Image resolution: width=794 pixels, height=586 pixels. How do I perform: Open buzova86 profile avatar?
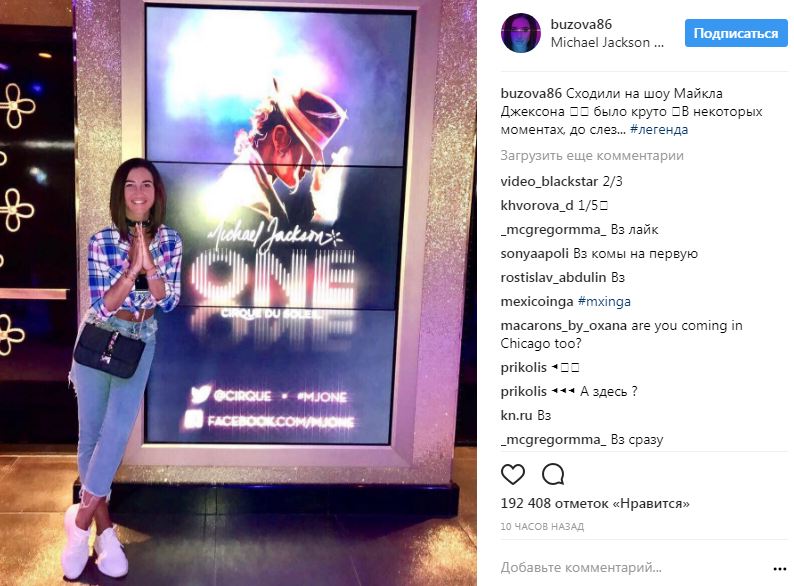pos(521,33)
